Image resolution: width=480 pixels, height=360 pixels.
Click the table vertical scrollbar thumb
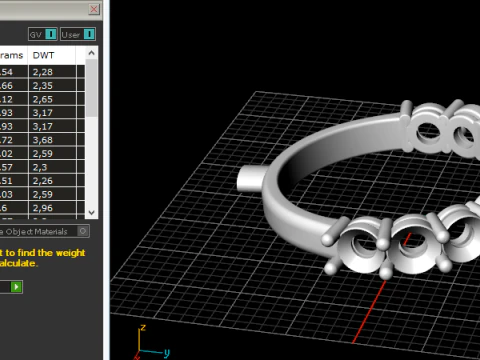tap(92, 88)
